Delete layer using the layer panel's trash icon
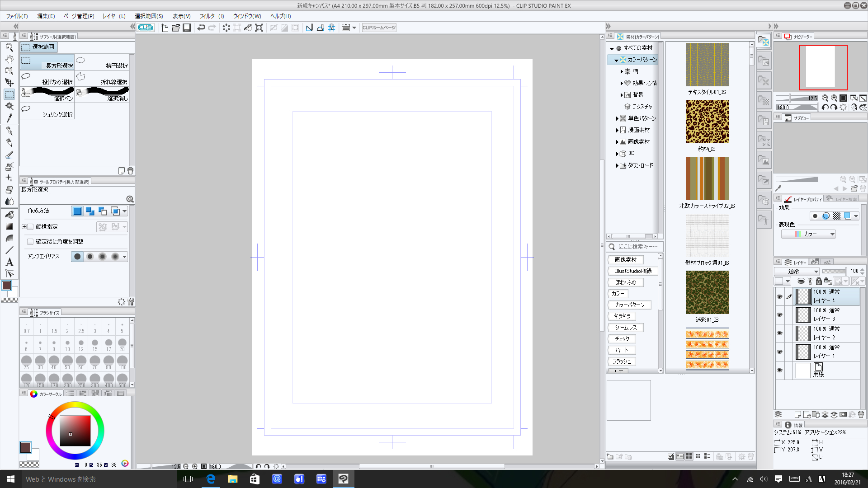This screenshot has height=488, width=868. pos(861,414)
